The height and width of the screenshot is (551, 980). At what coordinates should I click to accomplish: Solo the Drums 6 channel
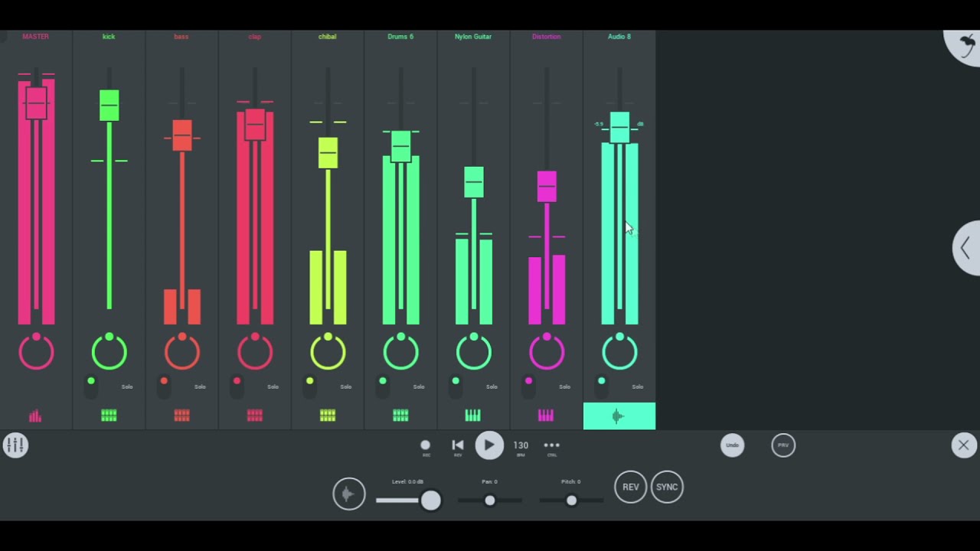pyautogui.click(x=419, y=386)
